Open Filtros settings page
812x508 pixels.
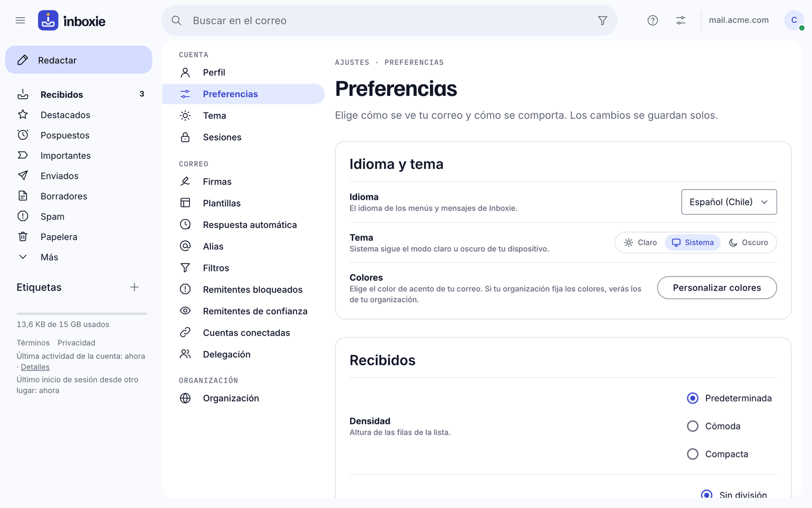[244, 268]
